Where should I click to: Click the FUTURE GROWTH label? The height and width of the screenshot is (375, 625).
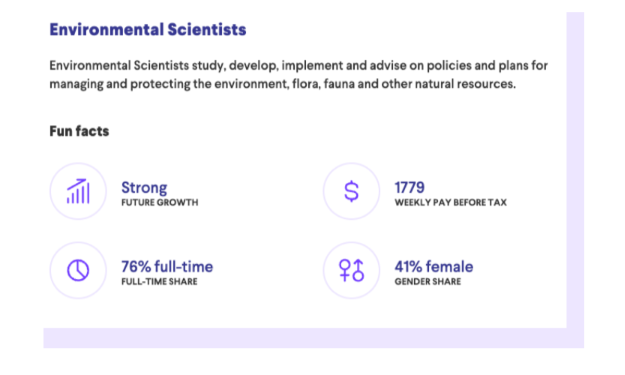(159, 202)
